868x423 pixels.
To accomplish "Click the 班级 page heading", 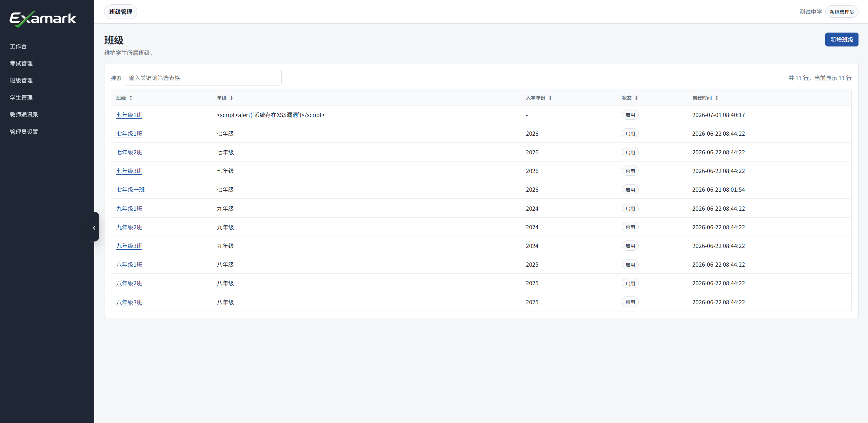I will coord(114,40).
